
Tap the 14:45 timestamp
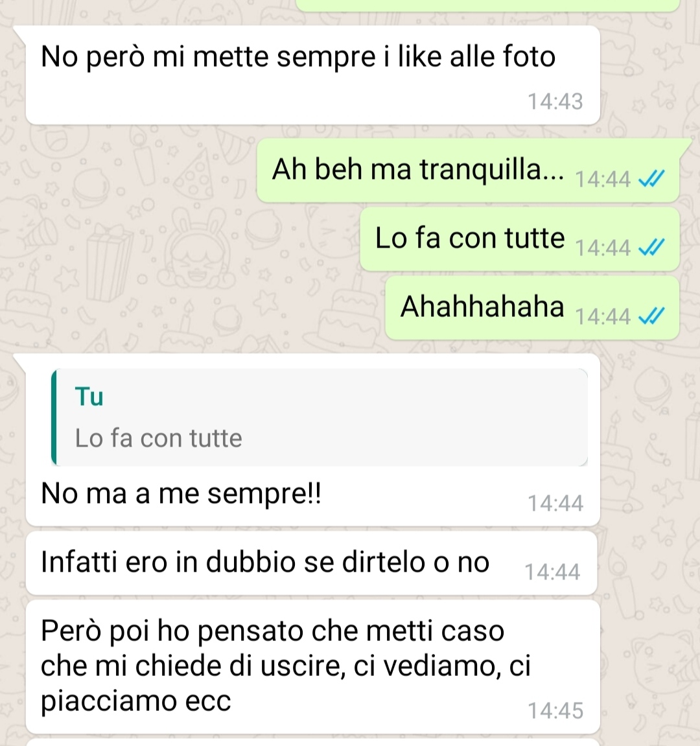(x=555, y=710)
